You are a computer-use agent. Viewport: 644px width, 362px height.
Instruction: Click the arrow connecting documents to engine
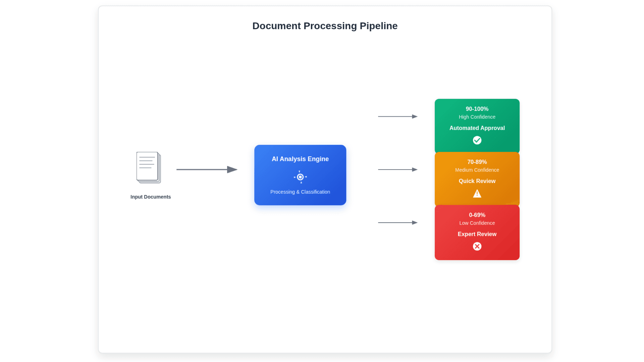[x=206, y=170]
